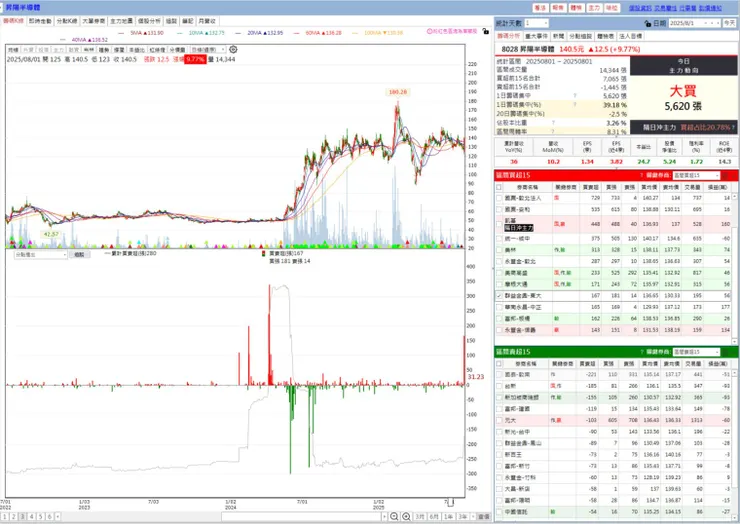Select chart page 4 button
The width and height of the screenshot is (740, 524).
[32, 516]
